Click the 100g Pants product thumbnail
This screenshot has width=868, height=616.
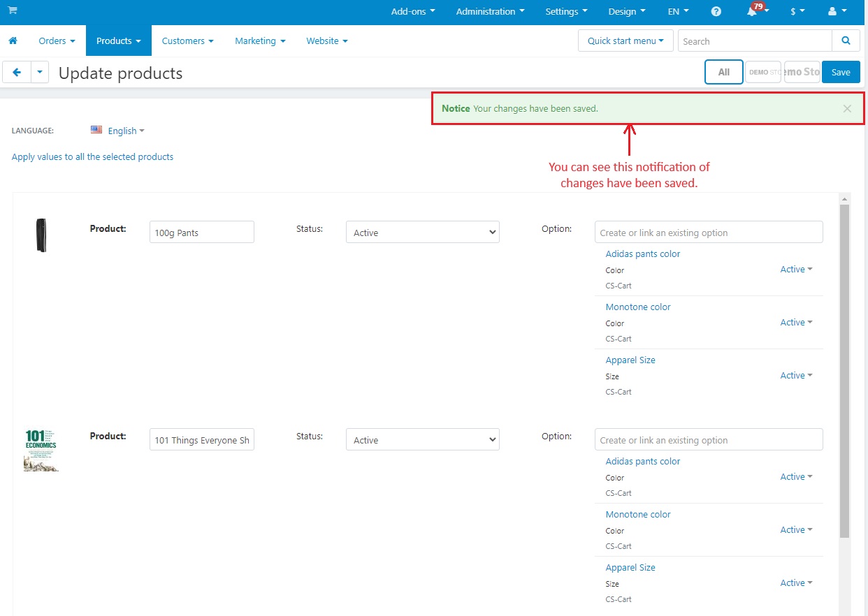click(41, 235)
